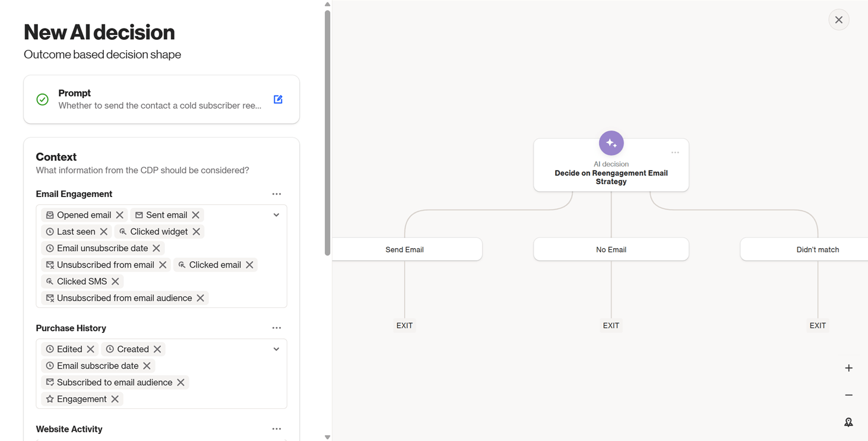Click the Edited tag label
The image size is (868, 441).
click(x=69, y=349)
